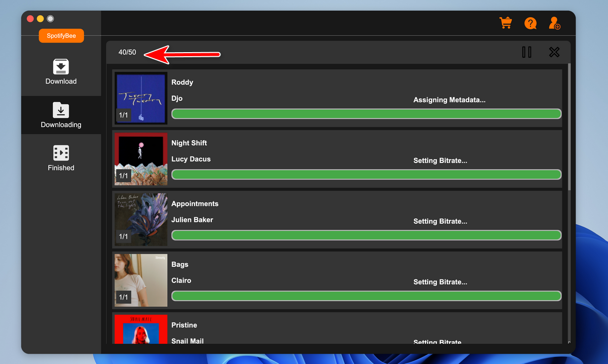Click the 1/1 badge on Night Shift
The width and height of the screenshot is (608, 364).
point(124,176)
